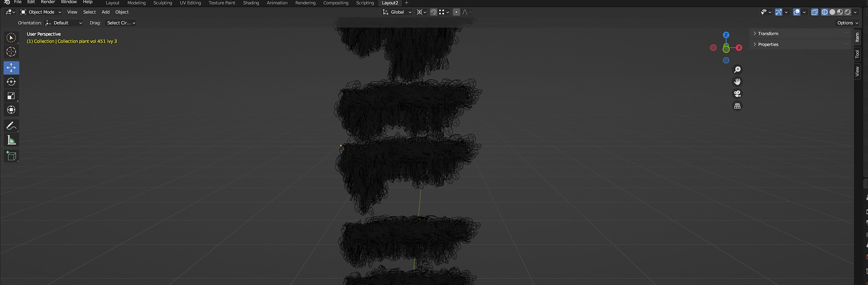Switch to rendered viewport shading
This screenshot has height=285, width=868.
pyautogui.click(x=848, y=12)
